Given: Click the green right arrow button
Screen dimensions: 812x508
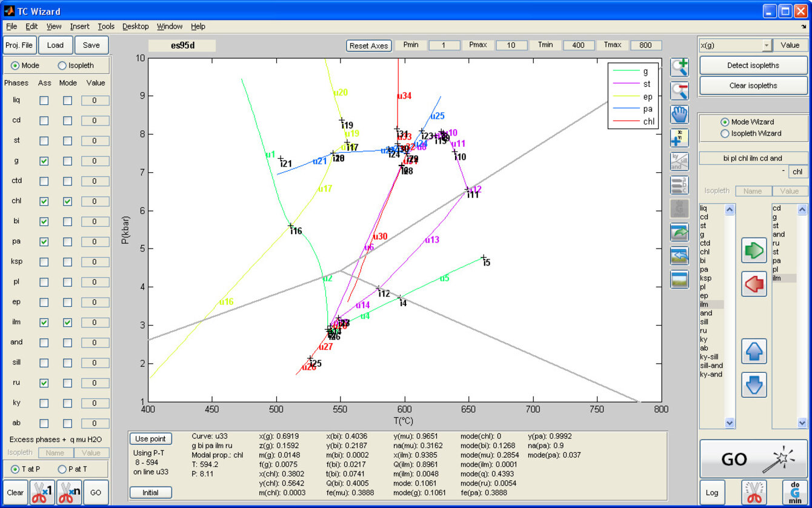Looking at the screenshot, I should pos(754,250).
